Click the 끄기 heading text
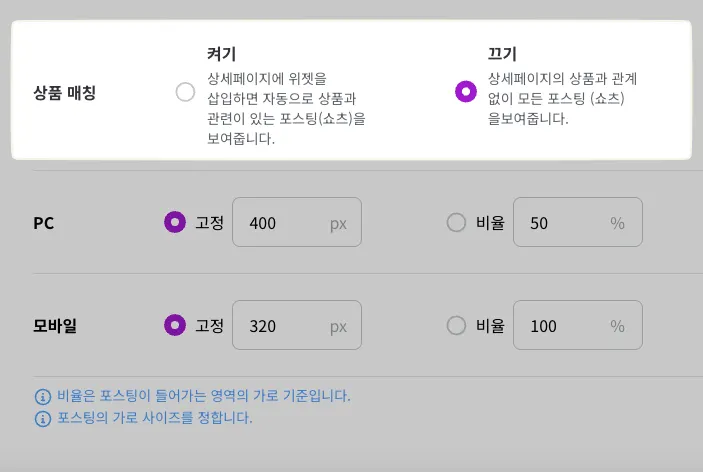Image resolution: width=703 pixels, height=472 pixels. (502, 54)
